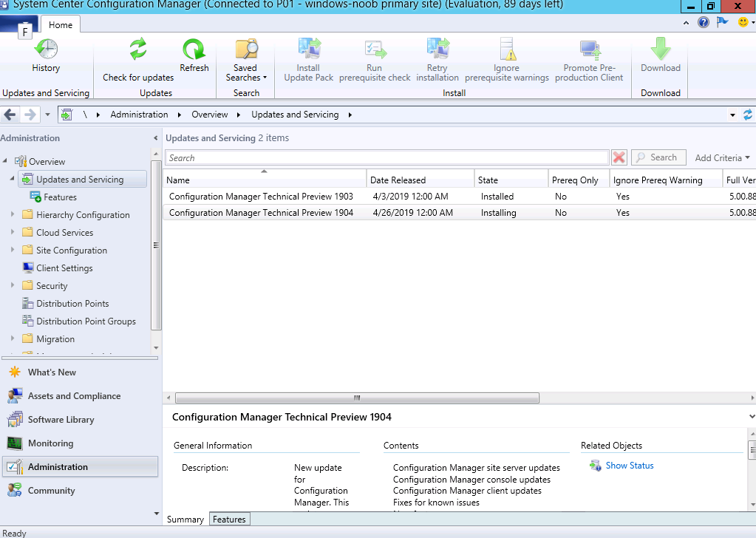The width and height of the screenshot is (756, 538).
Task: Switch to the Features details tab
Action: pyautogui.click(x=230, y=520)
